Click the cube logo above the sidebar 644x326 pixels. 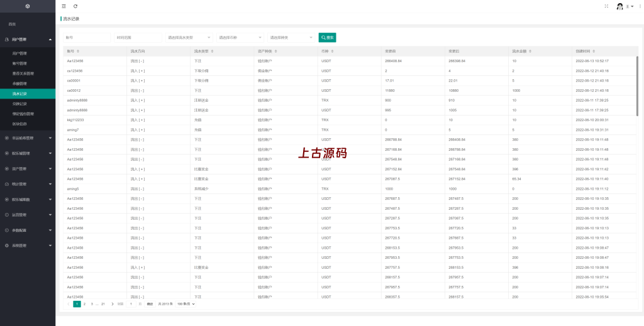[x=28, y=6]
